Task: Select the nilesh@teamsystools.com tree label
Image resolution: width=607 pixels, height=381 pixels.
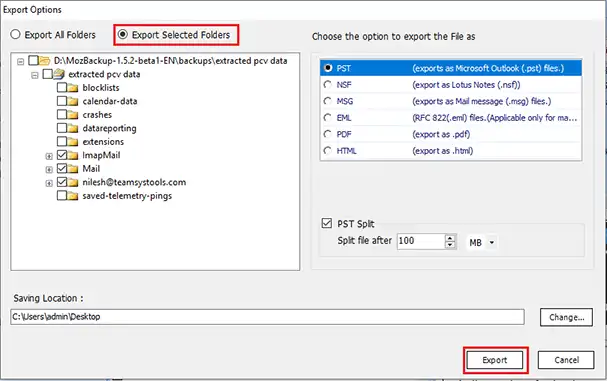Action: coord(134,182)
